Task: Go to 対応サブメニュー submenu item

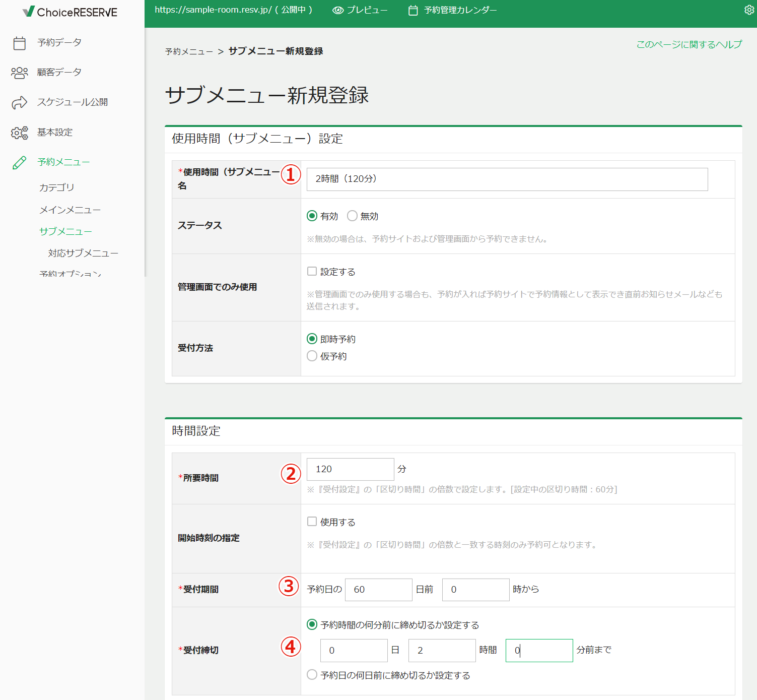Action: point(83,253)
